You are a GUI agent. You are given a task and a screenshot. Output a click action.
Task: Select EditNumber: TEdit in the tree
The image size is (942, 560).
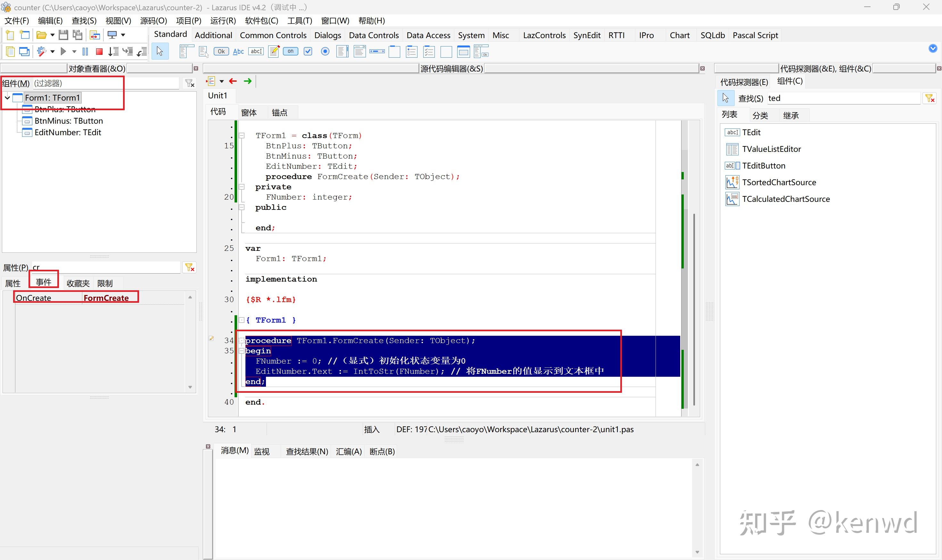[x=68, y=132]
